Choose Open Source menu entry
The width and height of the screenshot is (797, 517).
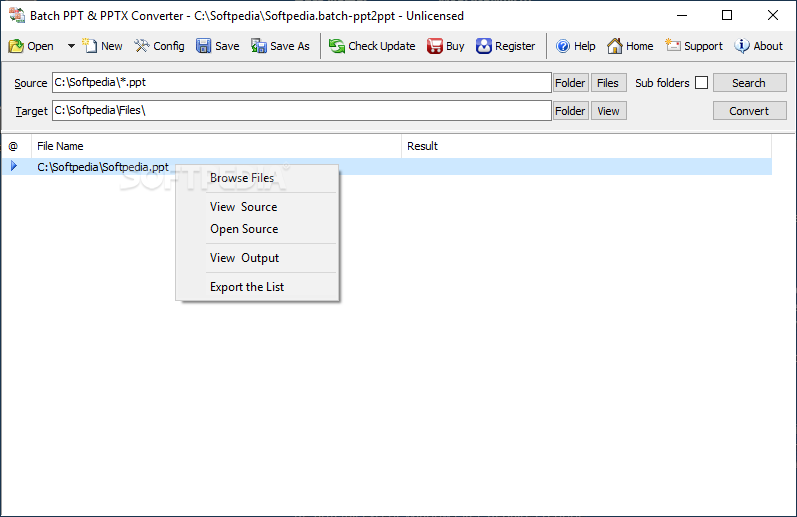[x=257, y=229]
